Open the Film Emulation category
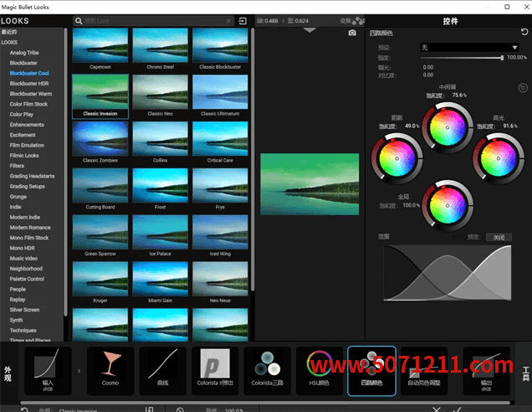This screenshot has height=412, width=532. [x=27, y=145]
